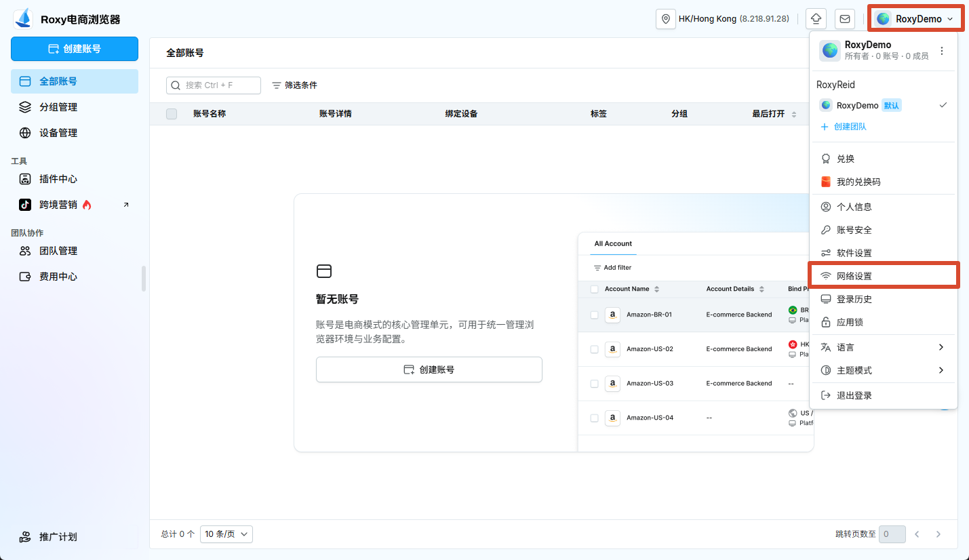The height and width of the screenshot is (560, 969).
Task: Click the 登录历史 monitor icon
Action: click(826, 299)
